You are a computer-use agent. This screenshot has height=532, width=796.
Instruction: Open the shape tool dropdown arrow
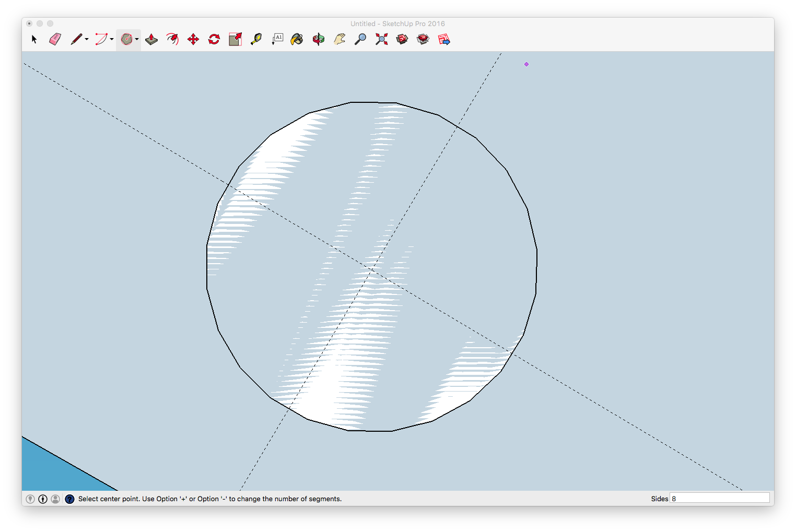tap(137, 39)
